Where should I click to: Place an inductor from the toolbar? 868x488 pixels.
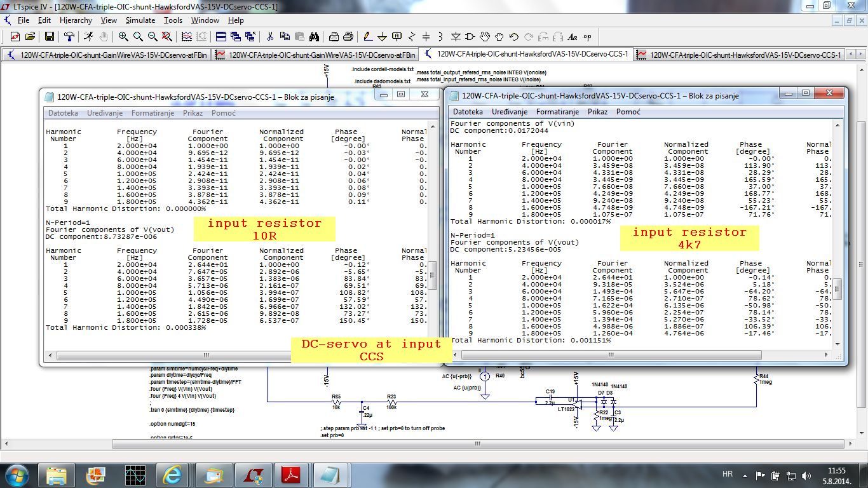441,36
